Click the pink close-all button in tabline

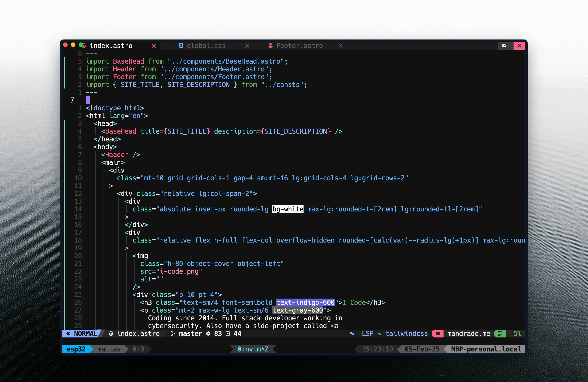click(519, 46)
